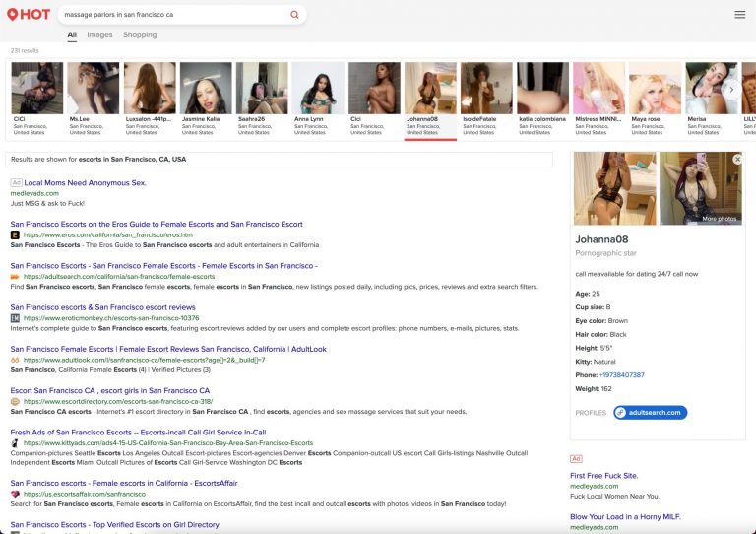Click the '231 results' count text
756x534 pixels.
point(25,50)
